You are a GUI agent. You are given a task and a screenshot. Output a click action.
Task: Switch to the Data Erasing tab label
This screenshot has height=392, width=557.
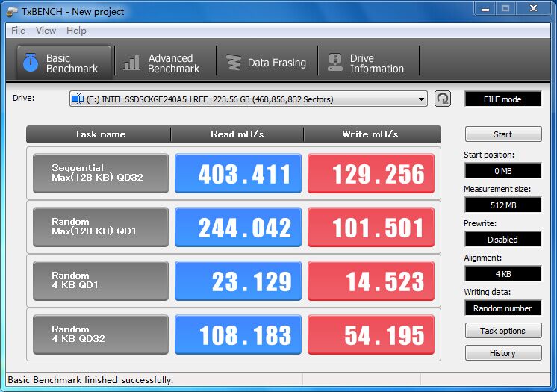pyautogui.click(x=277, y=63)
